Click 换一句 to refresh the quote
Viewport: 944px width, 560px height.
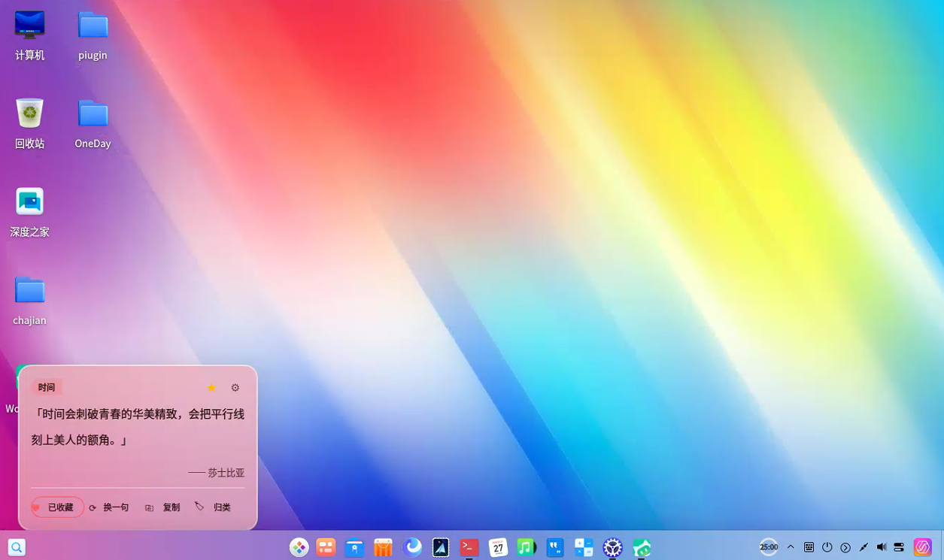coord(109,507)
